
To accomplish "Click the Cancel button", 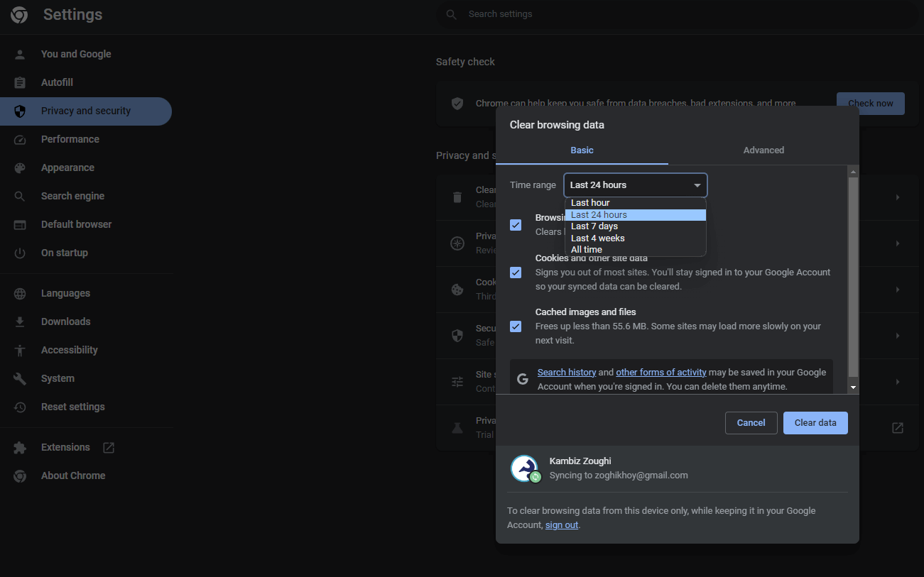I will [x=751, y=423].
